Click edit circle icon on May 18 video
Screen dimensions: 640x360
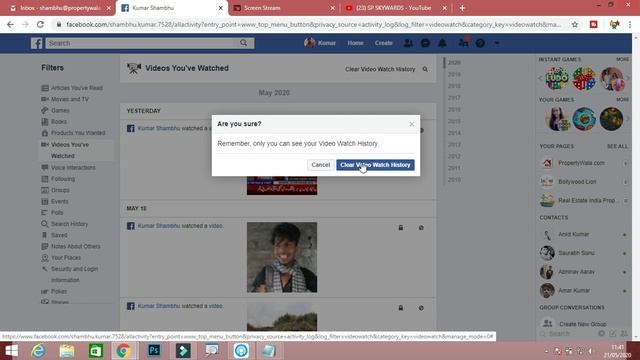(x=421, y=228)
